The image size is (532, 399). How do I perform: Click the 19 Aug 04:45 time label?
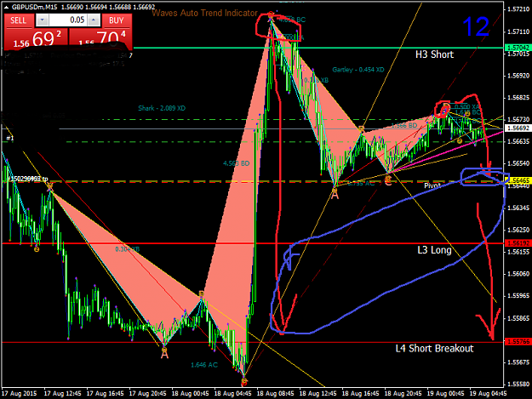[488, 394]
